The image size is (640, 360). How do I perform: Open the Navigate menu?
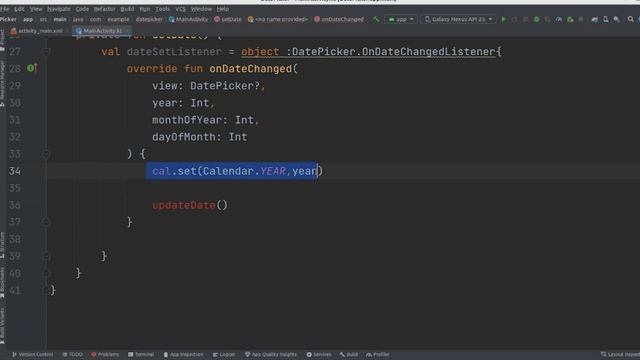pyautogui.click(x=58, y=9)
